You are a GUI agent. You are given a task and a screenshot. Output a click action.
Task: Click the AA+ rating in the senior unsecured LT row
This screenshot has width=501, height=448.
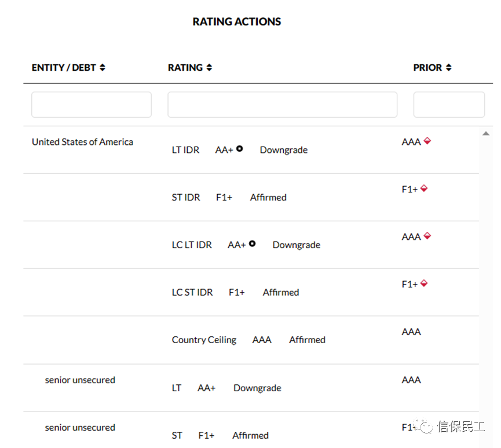tap(207, 388)
